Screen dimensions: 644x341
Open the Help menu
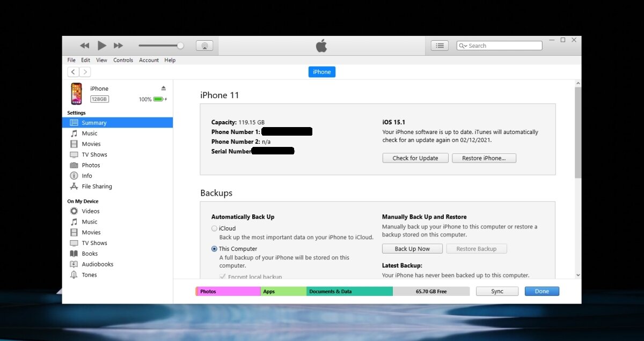[x=170, y=60]
